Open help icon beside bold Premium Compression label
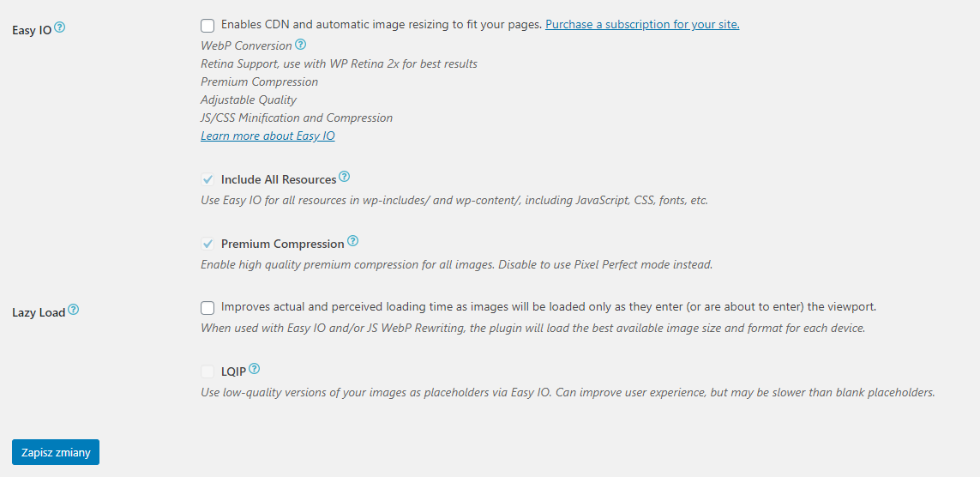 (x=353, y=241)
